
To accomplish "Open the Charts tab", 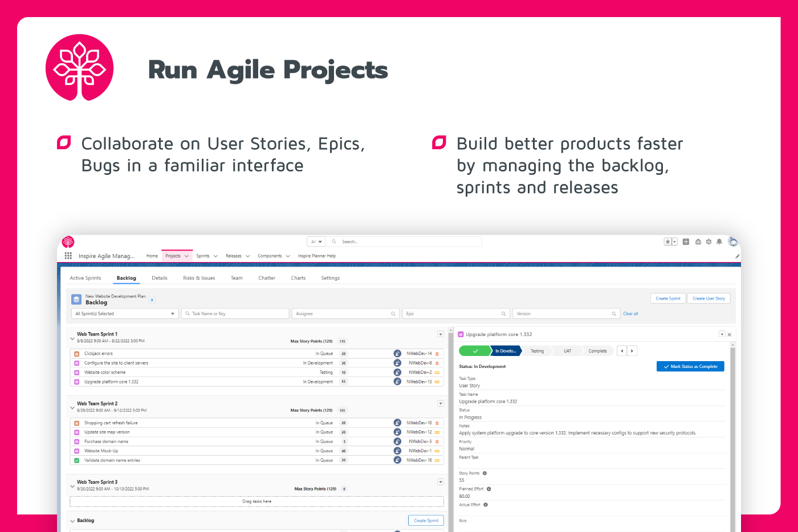I will [x=298, y=278].
